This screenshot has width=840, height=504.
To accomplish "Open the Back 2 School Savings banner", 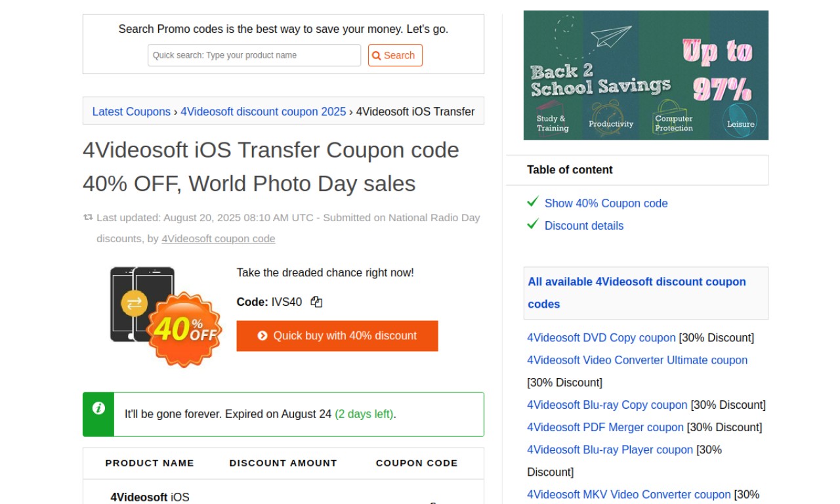I will 646,75.
